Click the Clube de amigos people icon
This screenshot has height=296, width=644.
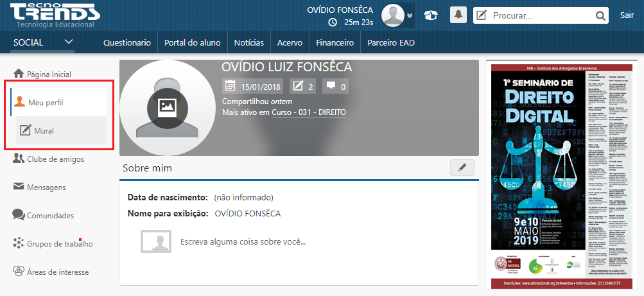click(19, 159)
